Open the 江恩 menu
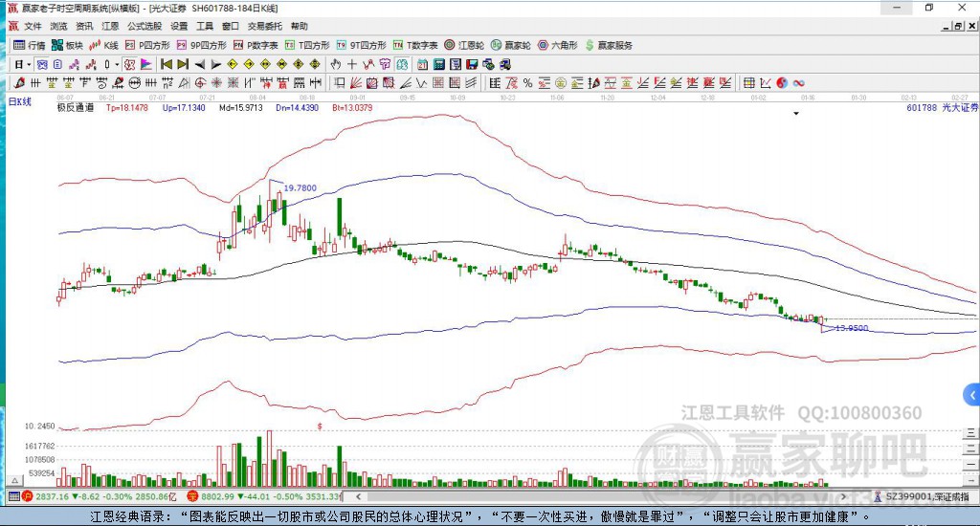The height and width of the screenshot is (526, 980). [110, 26]
